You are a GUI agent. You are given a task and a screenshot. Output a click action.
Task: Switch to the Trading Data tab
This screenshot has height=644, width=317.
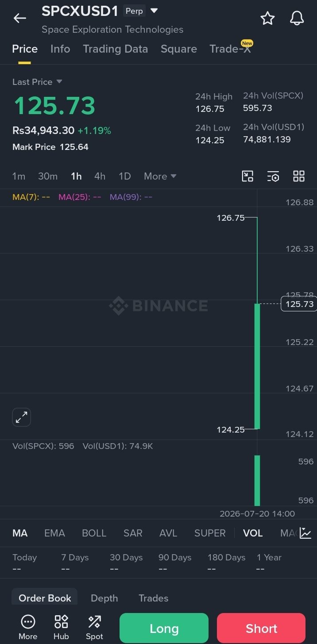point(116,49)
